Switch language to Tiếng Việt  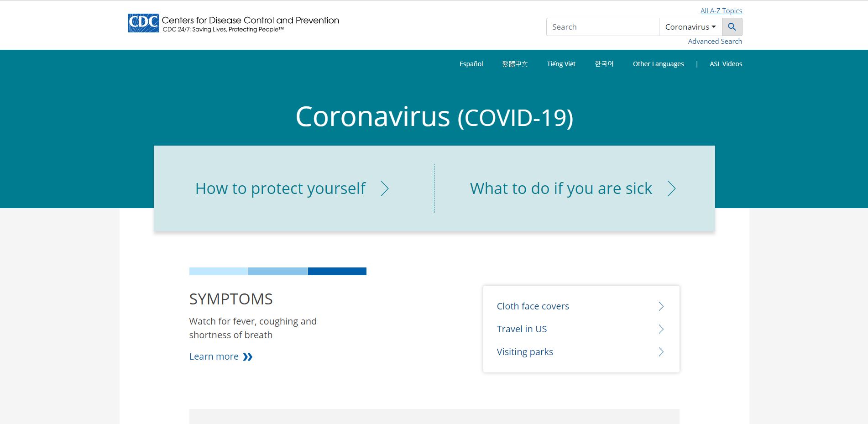(561, 64)
